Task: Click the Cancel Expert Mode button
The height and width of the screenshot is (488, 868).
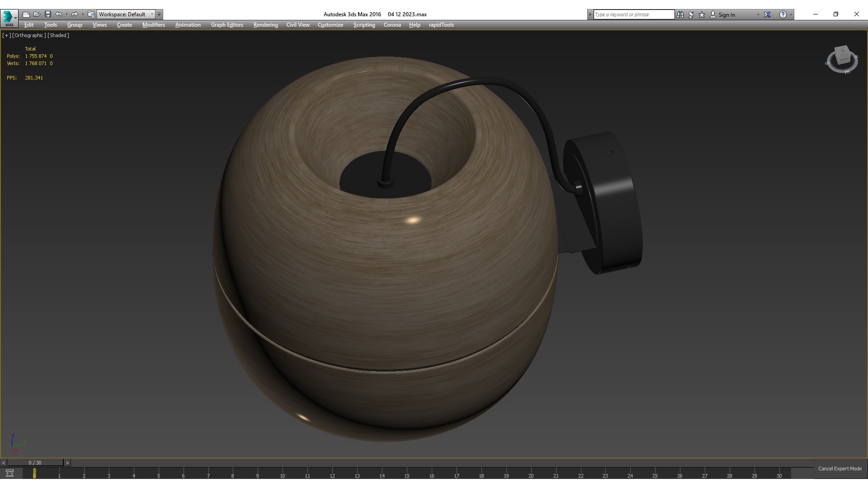Action: (x=840, y=469)
